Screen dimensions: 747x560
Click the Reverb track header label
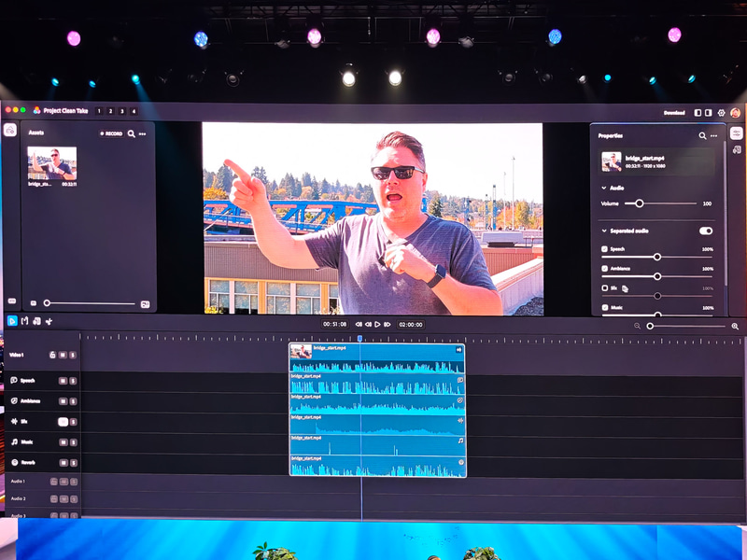28,462
